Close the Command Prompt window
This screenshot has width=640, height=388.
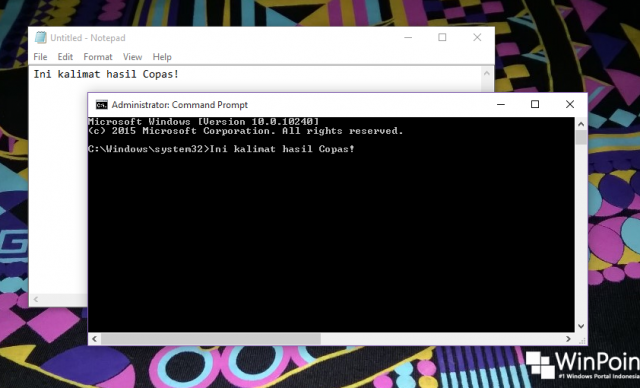[570, 104]
